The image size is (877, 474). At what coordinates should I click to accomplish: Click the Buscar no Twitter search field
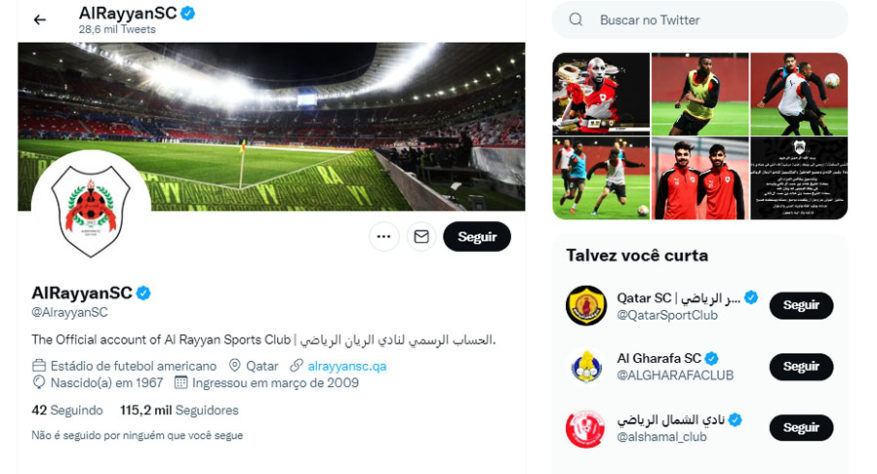(x=700, y=20)
